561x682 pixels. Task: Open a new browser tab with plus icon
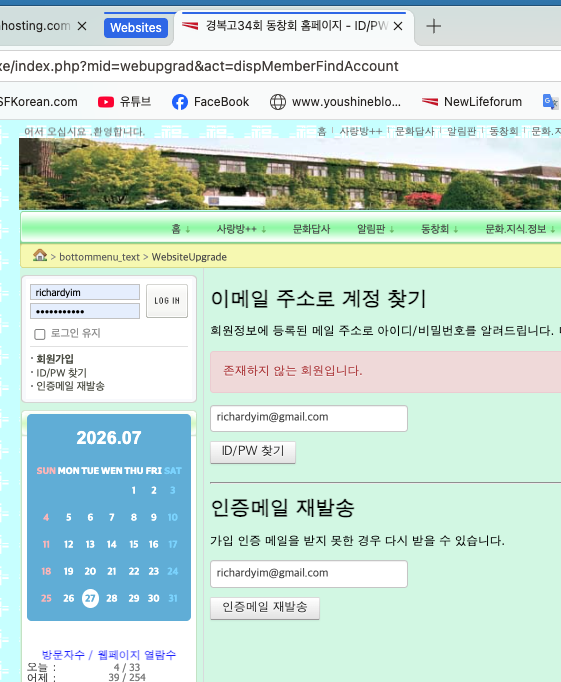(433, 26)
